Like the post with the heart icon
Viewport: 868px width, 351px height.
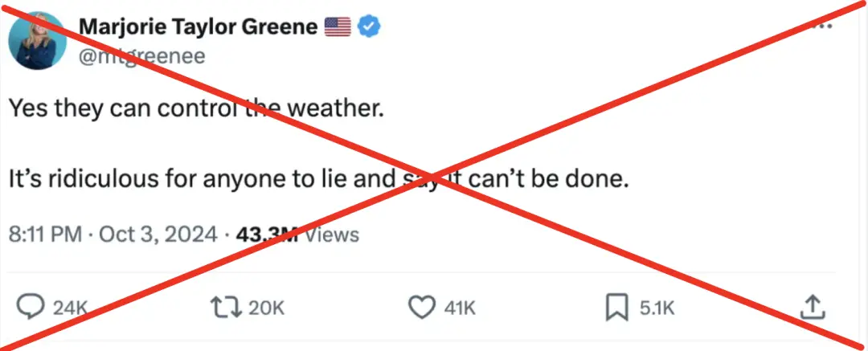click(x=420, y=307)
